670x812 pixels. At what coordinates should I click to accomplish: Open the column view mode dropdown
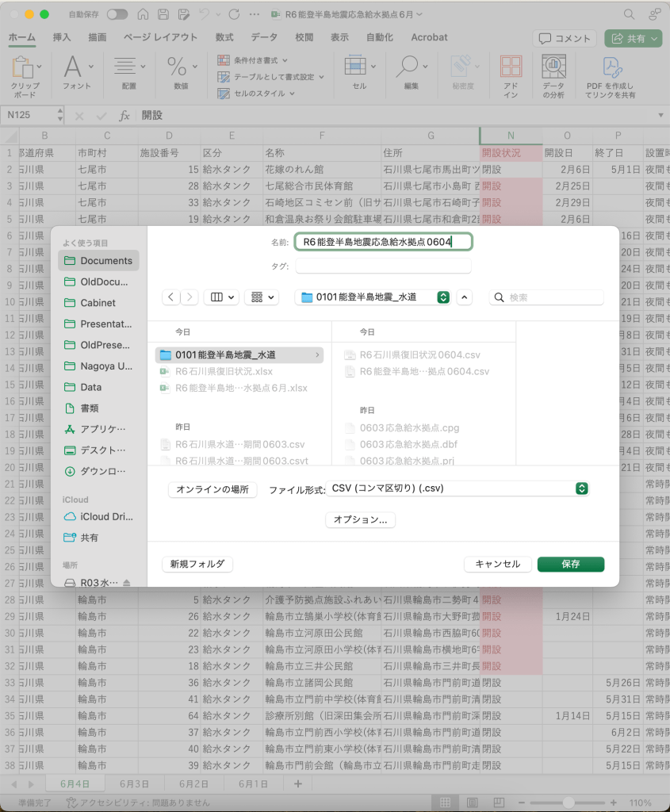pyautogui.click(x=221, y=297)
